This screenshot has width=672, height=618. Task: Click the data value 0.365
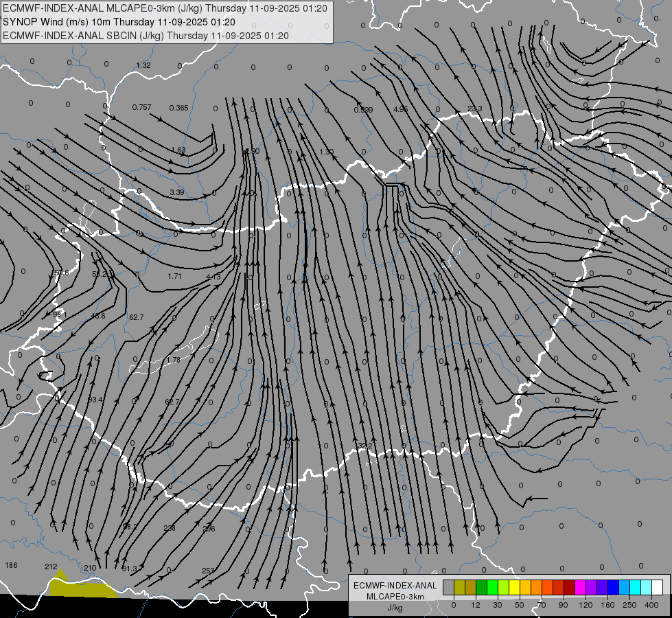pos(178,108)
